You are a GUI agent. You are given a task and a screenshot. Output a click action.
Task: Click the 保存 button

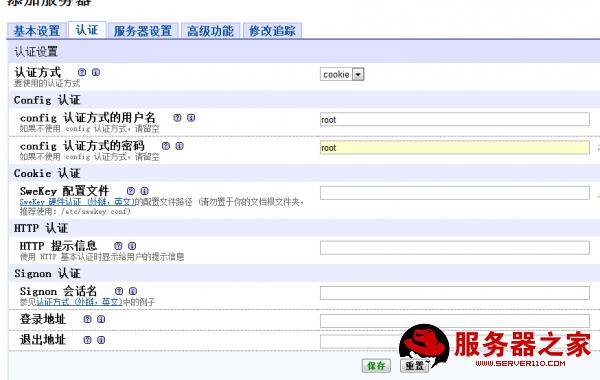[376, 366]
